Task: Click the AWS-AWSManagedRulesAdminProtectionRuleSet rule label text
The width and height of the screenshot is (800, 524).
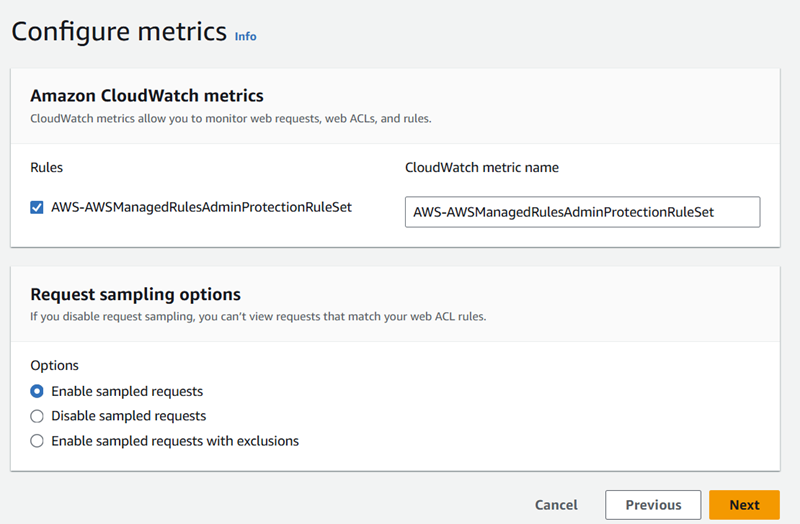Action: [202, 207]
